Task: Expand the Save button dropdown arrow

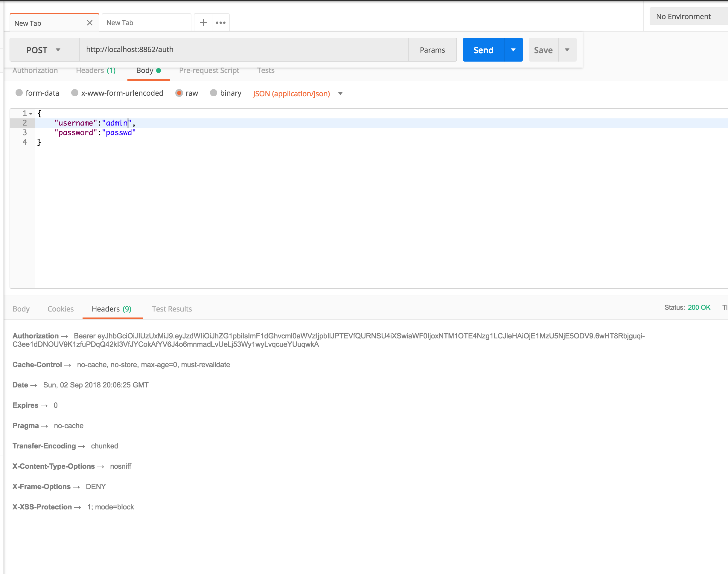Action: (x=567, y=50)
